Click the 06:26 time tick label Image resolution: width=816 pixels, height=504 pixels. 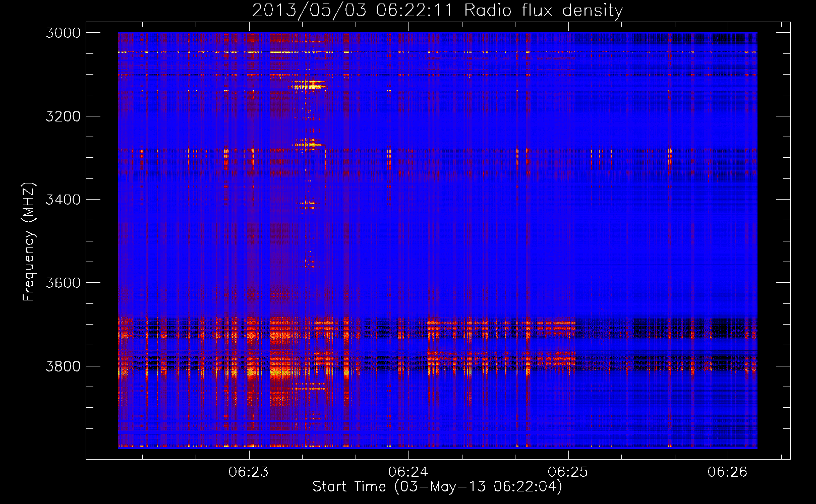pyautogui.click(x=727, y=472)
